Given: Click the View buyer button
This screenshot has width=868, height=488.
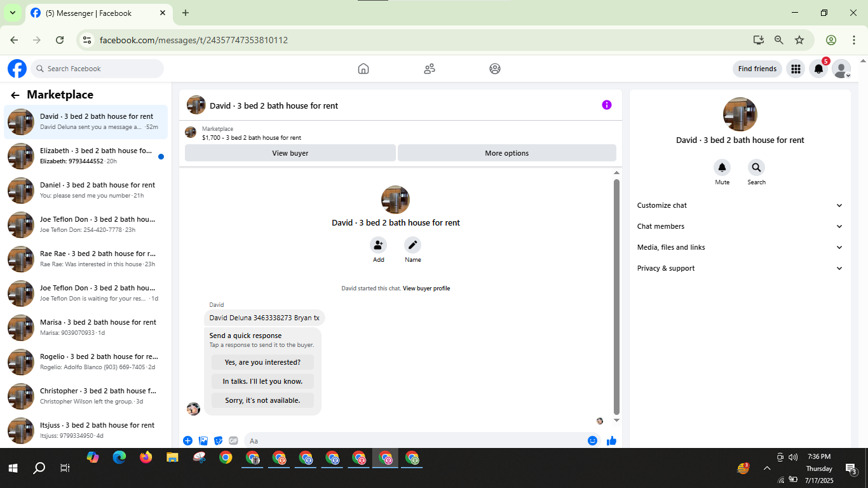Looking at the screenshot, I should point(290,152).
